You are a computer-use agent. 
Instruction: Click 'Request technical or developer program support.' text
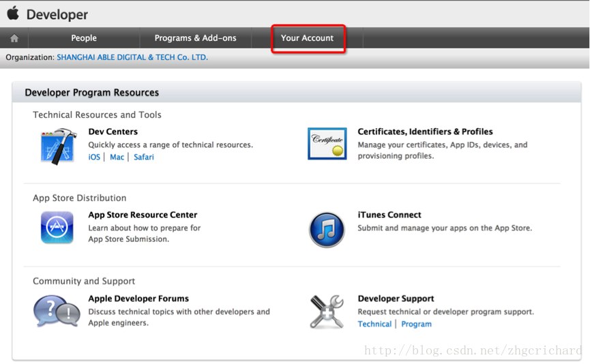(x=446, y=312)
